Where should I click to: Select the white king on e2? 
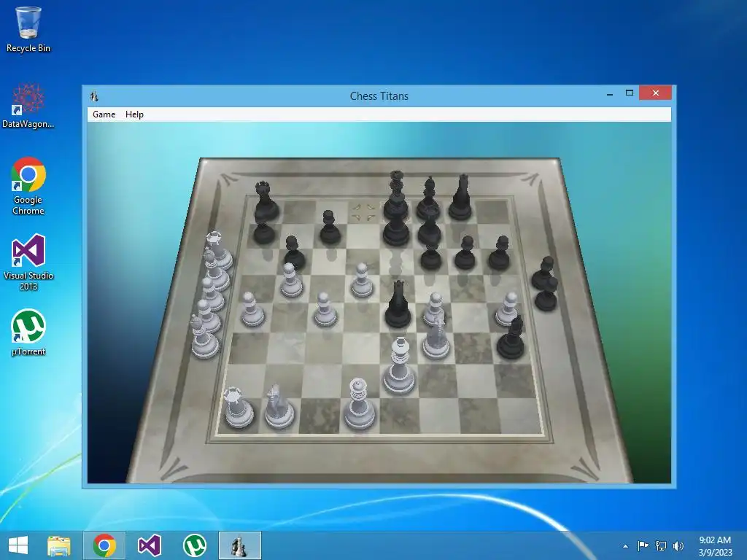coord(399,366)
